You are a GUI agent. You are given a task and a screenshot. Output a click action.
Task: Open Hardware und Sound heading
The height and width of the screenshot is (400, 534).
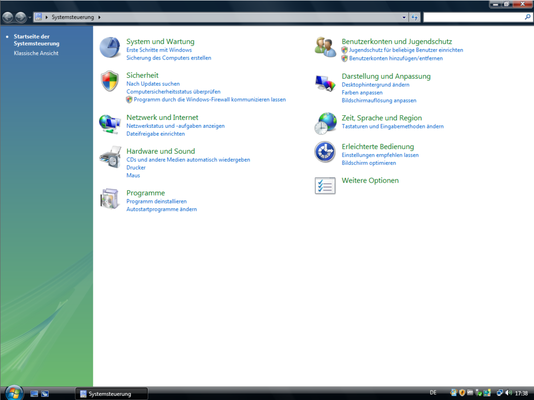161,151
